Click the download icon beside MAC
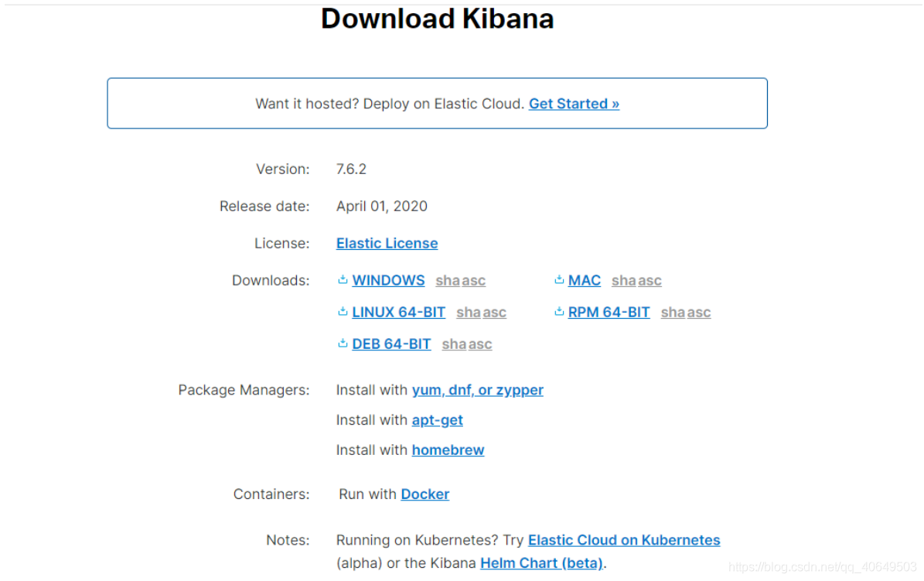 [x=559, y=280]
